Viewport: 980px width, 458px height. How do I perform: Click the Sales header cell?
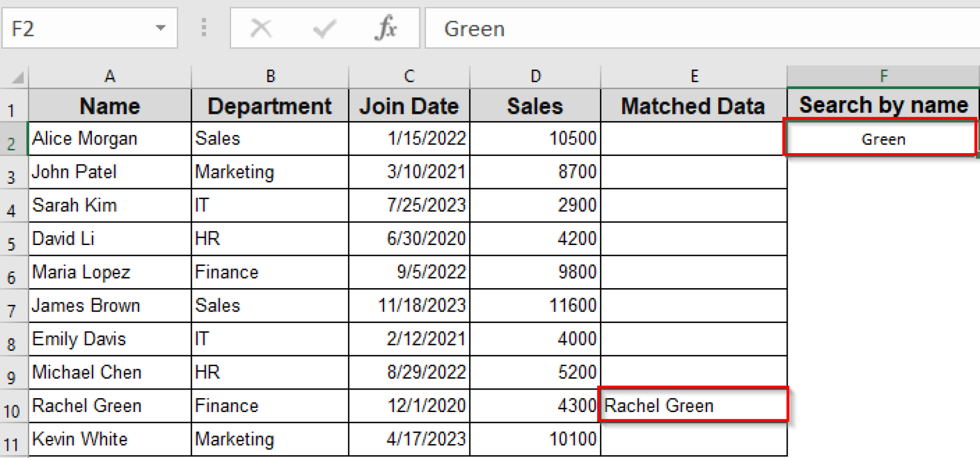535,105
